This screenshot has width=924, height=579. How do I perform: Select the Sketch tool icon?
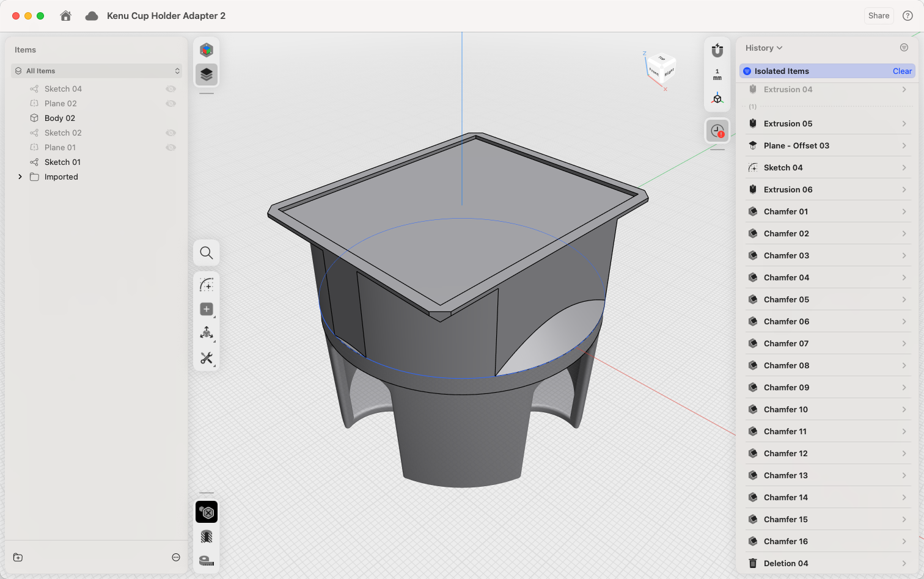[207, 285]
